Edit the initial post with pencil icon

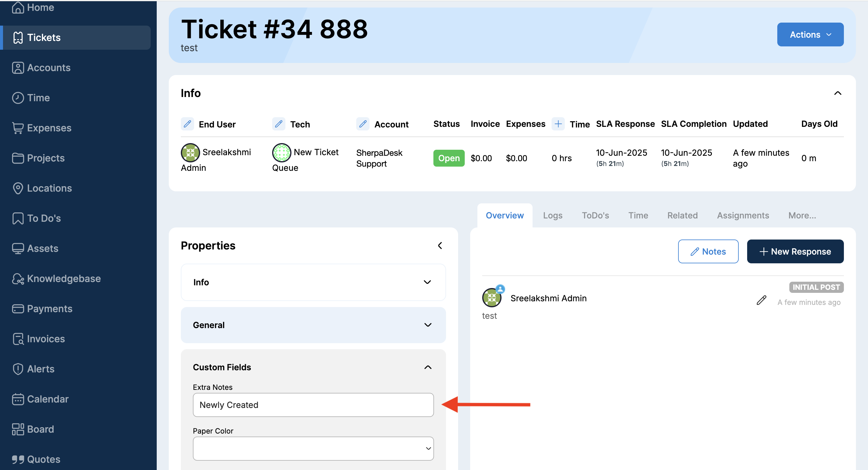(761, 300)
